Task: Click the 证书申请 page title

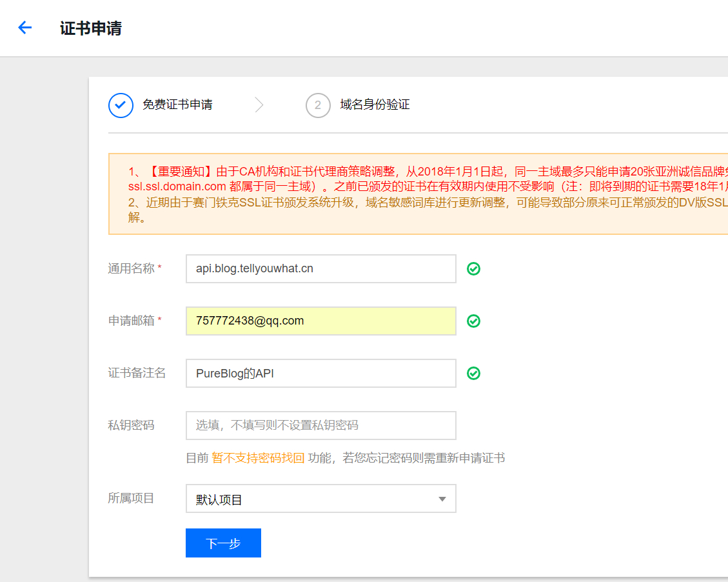Action: coord(90,28)
